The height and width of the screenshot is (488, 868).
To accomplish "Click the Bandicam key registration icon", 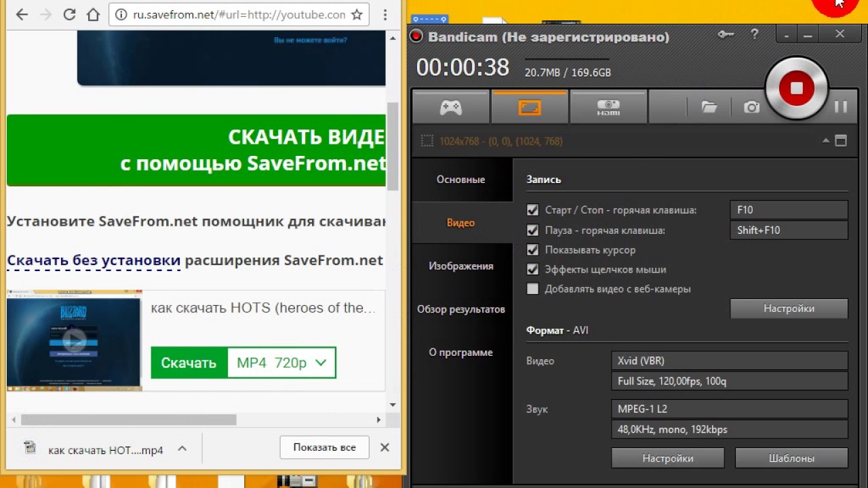I will coord(726,34).
